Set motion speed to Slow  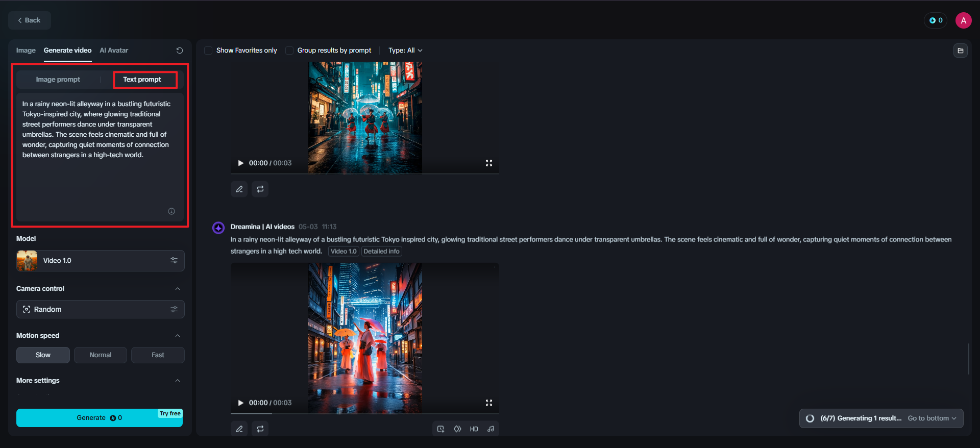(43, 355)
